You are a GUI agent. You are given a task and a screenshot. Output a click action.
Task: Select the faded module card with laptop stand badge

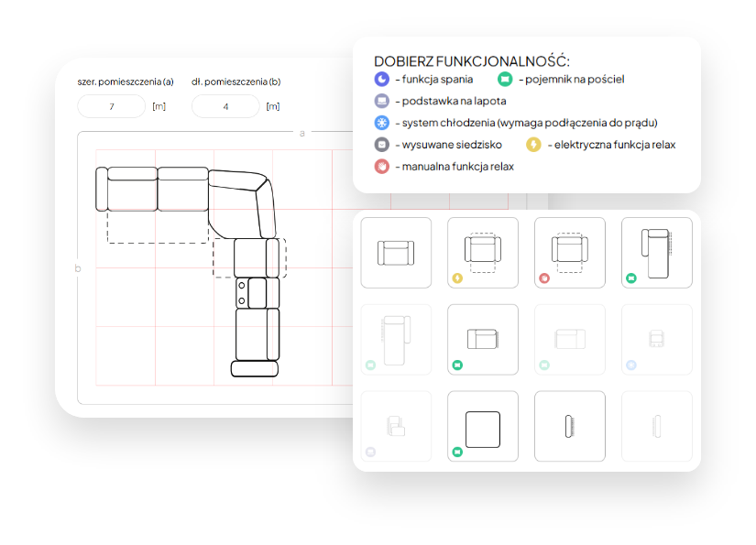(396, 427)
